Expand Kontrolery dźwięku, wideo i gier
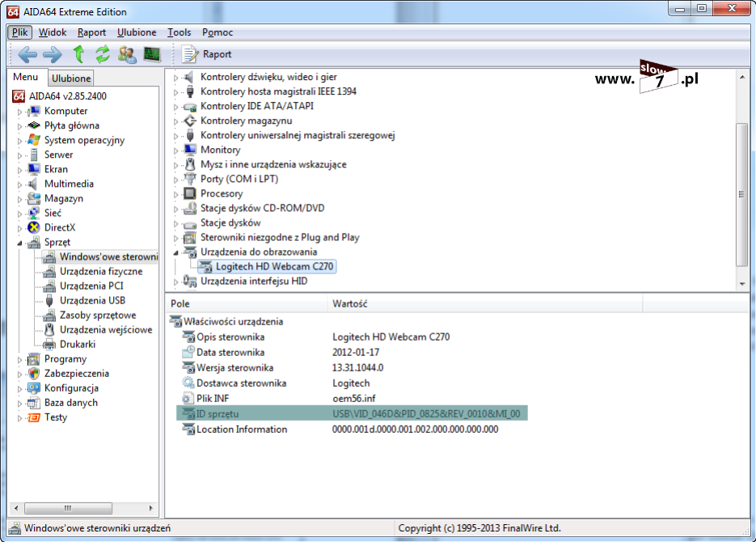 (176, 78)
